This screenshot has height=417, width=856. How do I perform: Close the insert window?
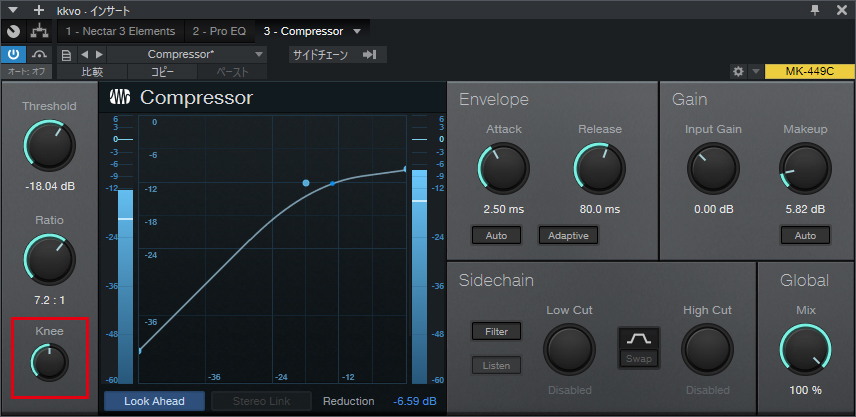tap(842, 10)
